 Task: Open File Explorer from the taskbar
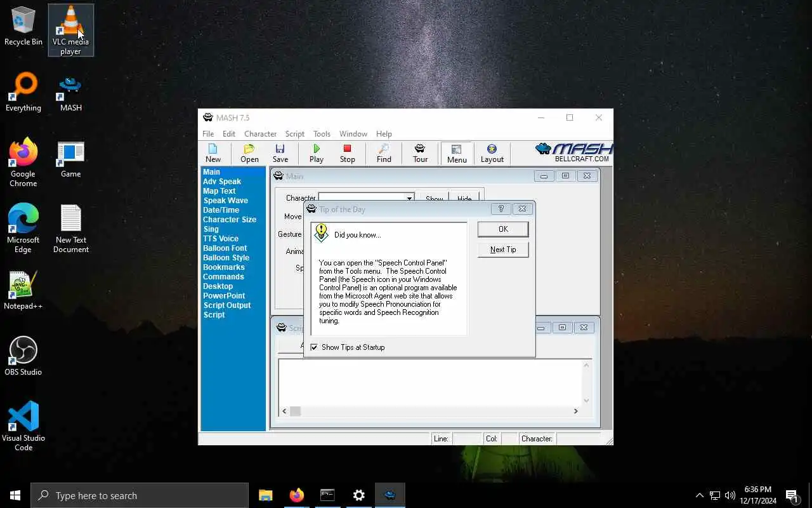(x=265, y=495)
